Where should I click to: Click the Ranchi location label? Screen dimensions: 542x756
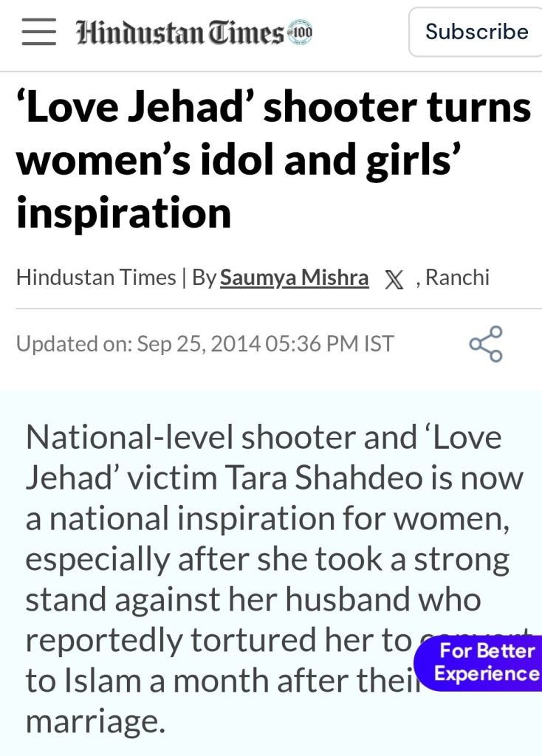(x=456, y=278)
